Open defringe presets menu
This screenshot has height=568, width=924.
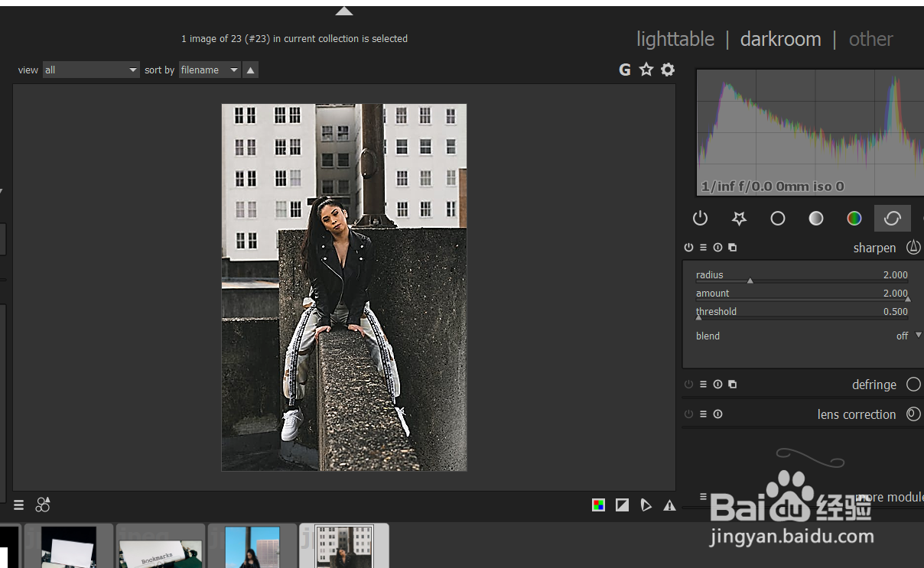point(703,385)
